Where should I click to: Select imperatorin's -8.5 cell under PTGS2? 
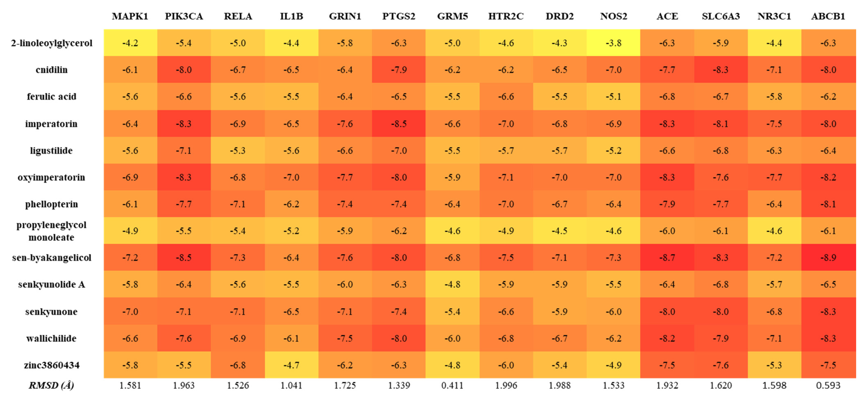point(399,124)
